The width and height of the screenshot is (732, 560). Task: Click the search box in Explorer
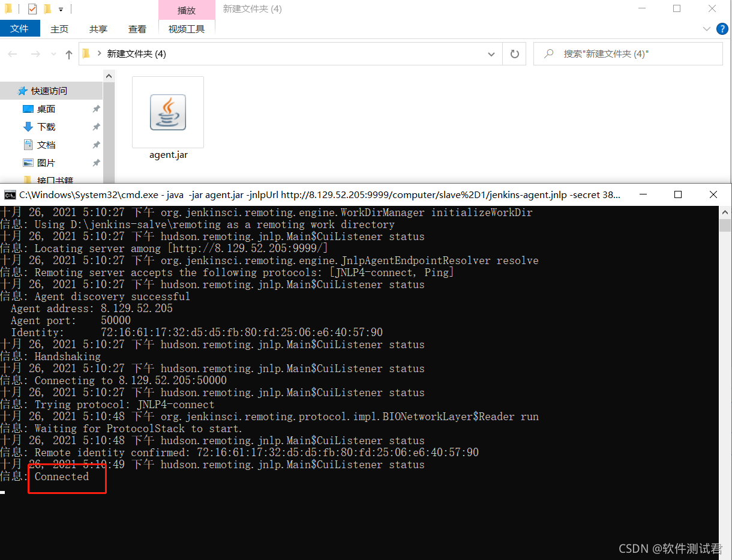(x=628, y=53)
